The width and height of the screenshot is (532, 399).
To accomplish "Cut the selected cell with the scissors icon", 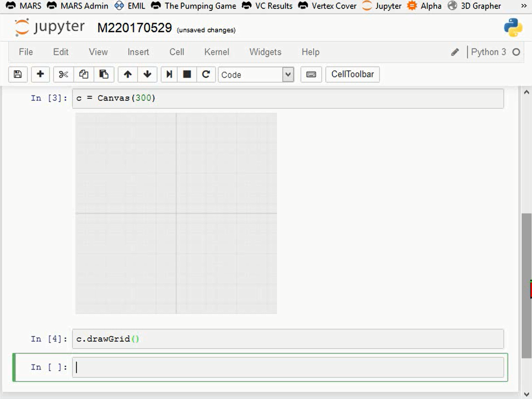I will (x=63, y=74).
